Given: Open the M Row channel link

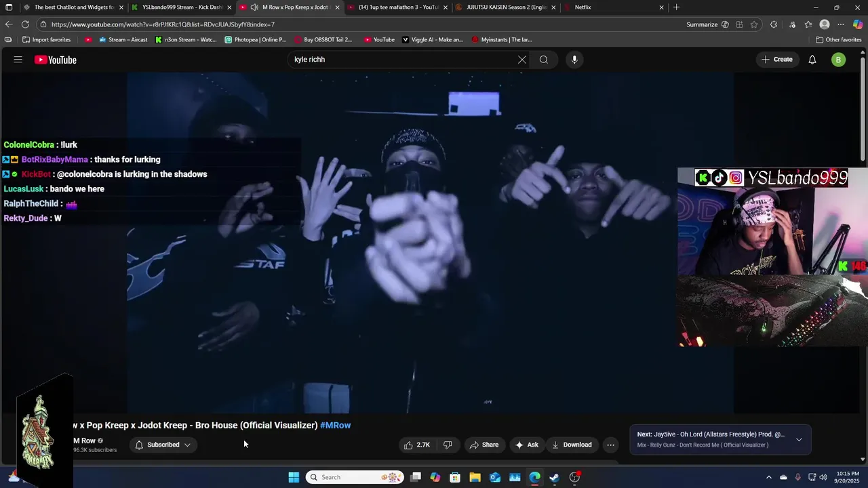Looking at the screenshot, I should point(84,441).
